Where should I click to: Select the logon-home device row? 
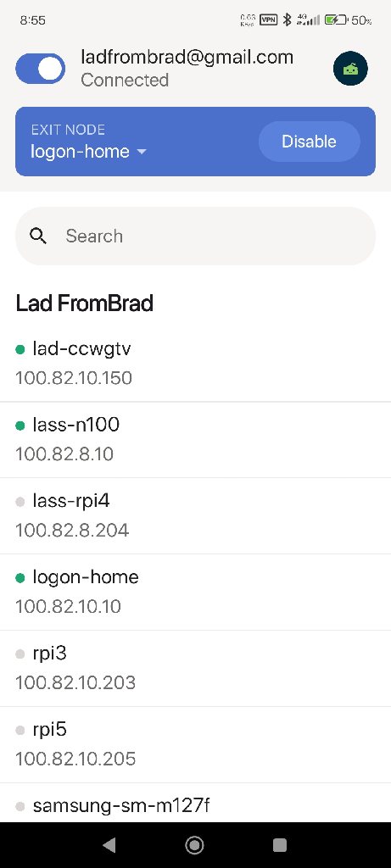pos(195,593)
